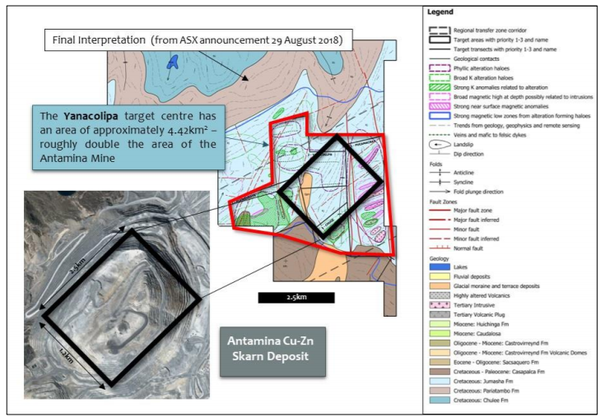Click the orange Glacial moraine and terrace deposits swatch
This screenshot has width=600, height=417.
tap(439, 286)
